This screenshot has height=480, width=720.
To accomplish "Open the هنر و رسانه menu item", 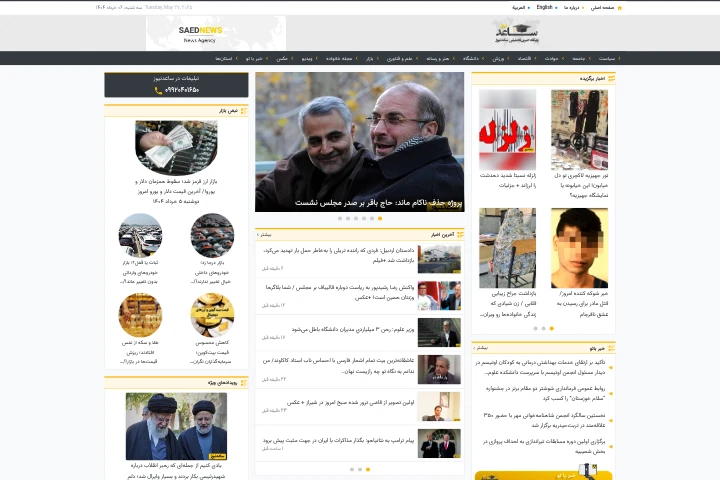I will [438, 58].
